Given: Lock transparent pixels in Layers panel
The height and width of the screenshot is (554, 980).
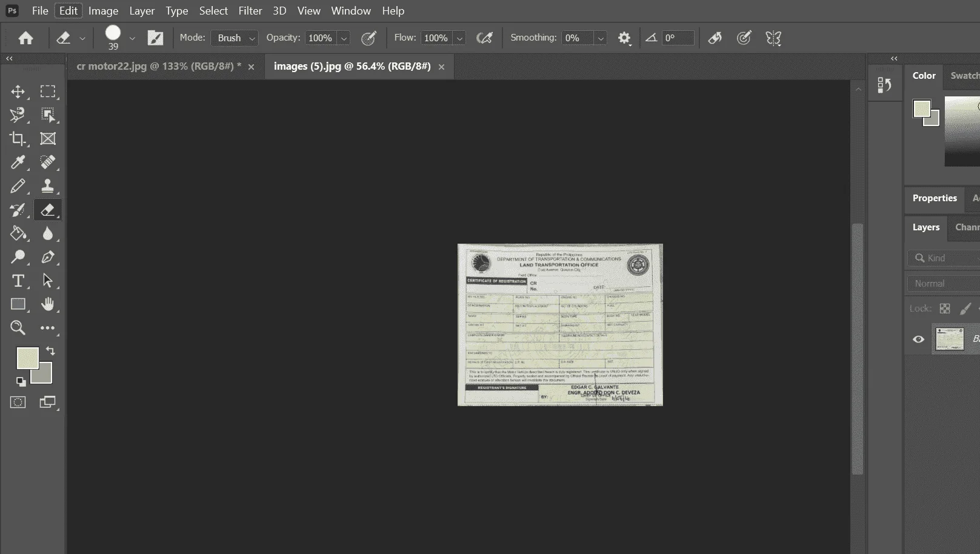Looking at the screenshot, I should 944,309.
